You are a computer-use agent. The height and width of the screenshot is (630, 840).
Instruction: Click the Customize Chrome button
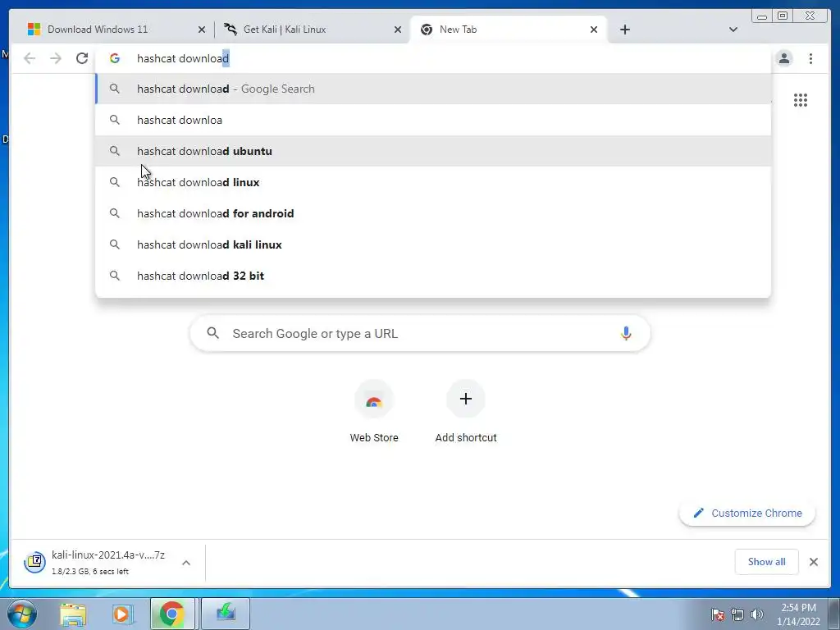(746, 514)
